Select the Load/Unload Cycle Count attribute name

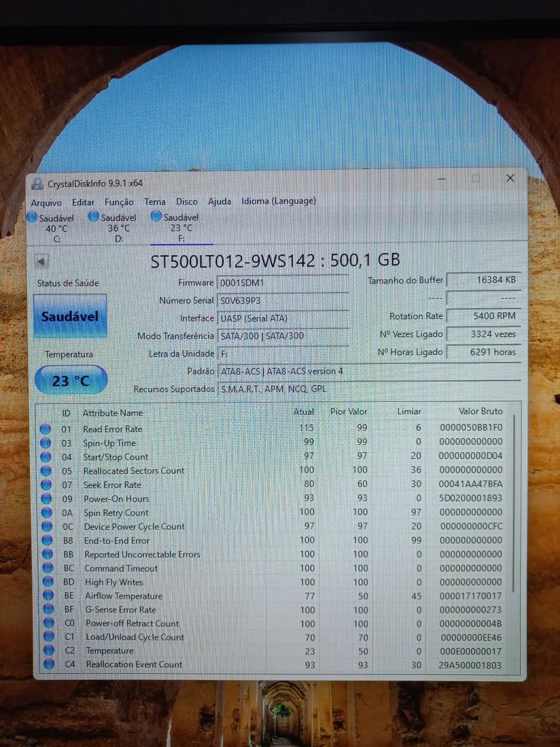[135, 637]
